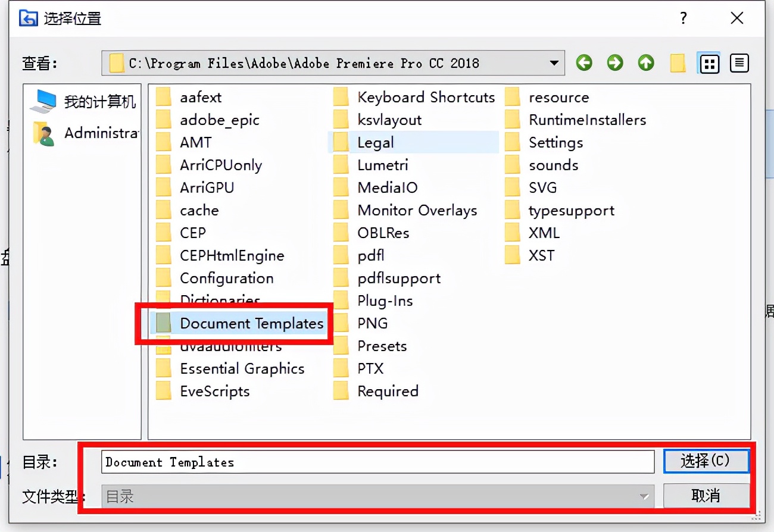
Task: Select the cache folder icon
Action: click(164, 210)
